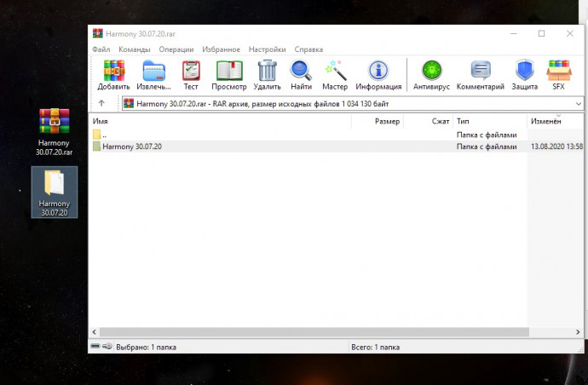
Task: Click the Добавить (Add) toolbar icon
Action: (113, 75)
